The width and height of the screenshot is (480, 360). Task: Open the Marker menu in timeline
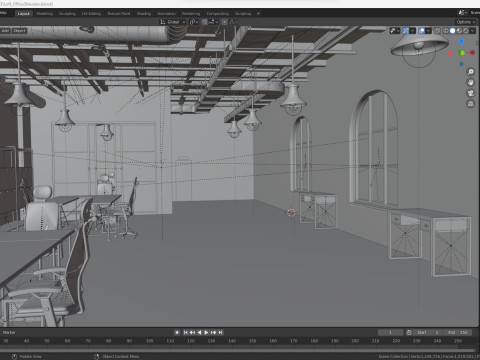[9, 332]
